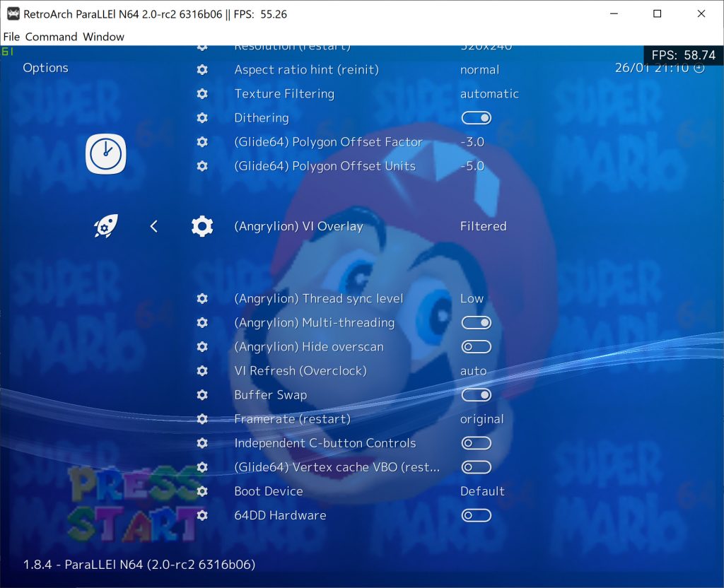Enable the Glide64 Vertex cache VBO switch
Image resolution: width=724 pixels, height=588 pixels.
pos(476,467)
